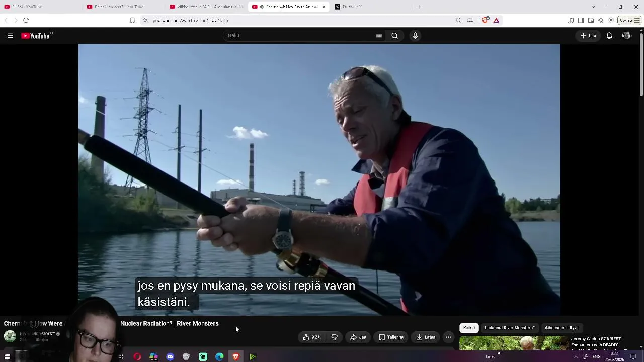Open the taskbar clock and date
The width and height of the screenshot is (644, 362).
tap(615, 357)
